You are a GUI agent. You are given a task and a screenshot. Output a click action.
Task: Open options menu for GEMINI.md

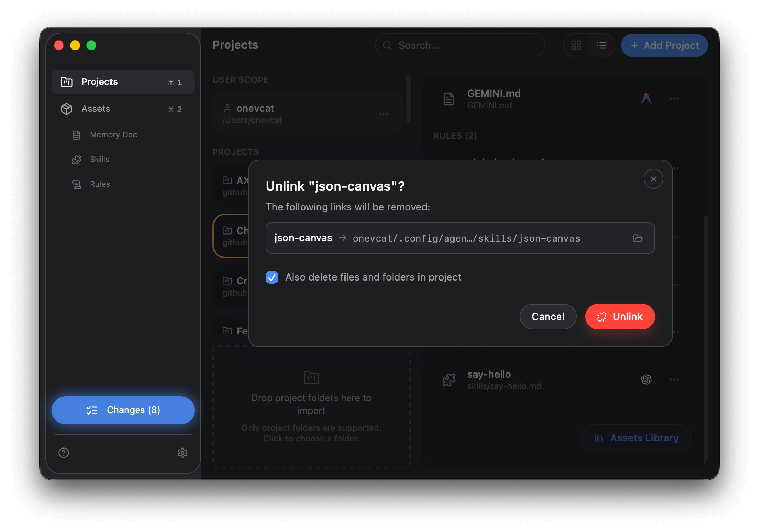[x=674, y=99]
